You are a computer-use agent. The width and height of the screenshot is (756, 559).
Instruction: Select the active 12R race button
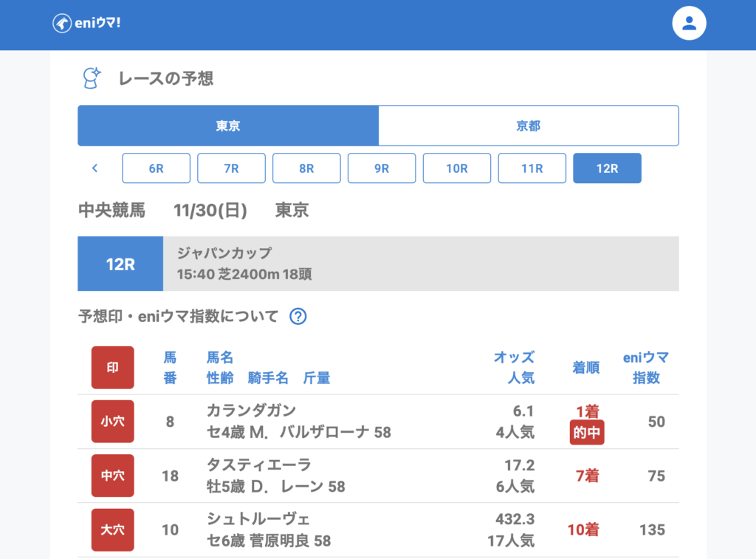tap(607, 168)
